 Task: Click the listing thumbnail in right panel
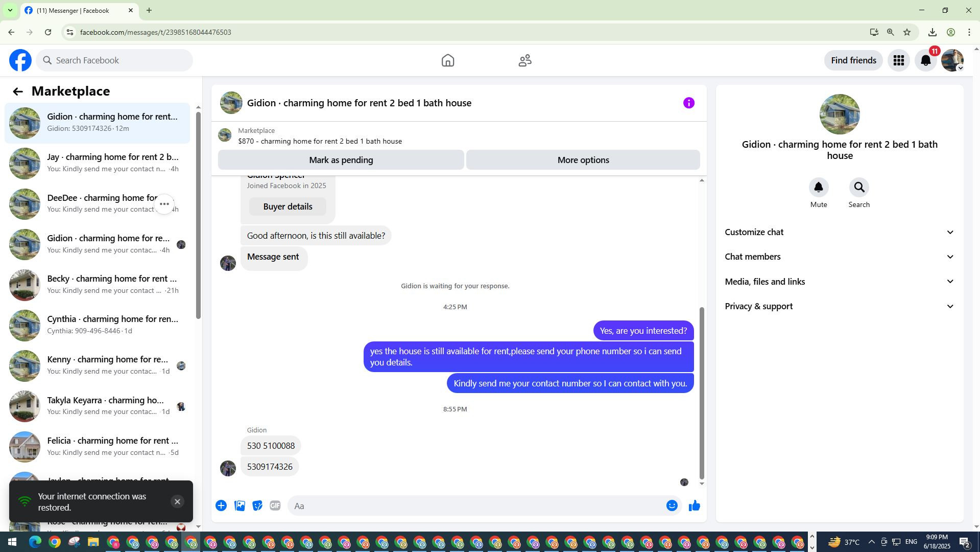point(840,114)
